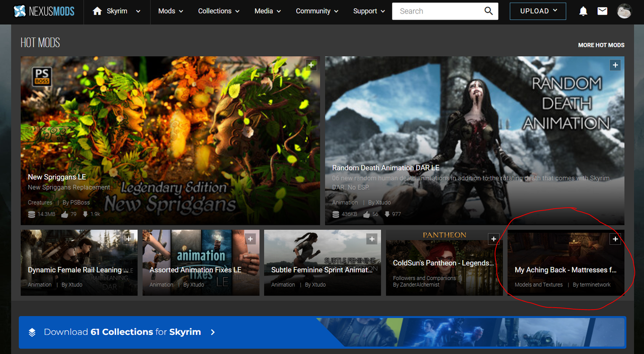Click the MORE HOT MODS link
Viewport: 644px width, 354px height.
click(x=601, y=45)
